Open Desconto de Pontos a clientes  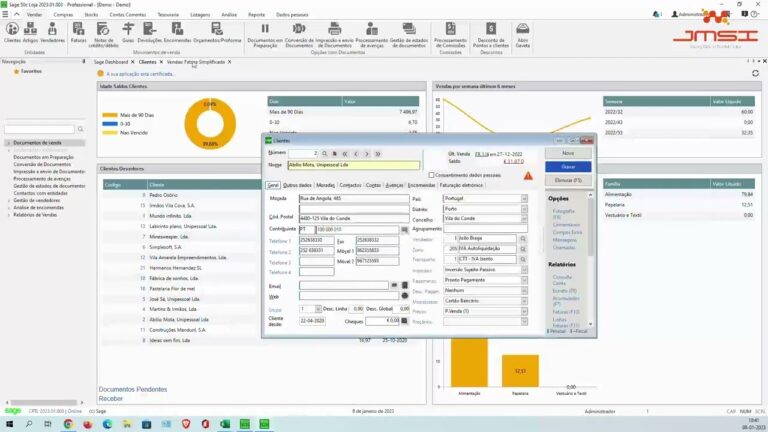pyautogui.click(x=491, y=34)
